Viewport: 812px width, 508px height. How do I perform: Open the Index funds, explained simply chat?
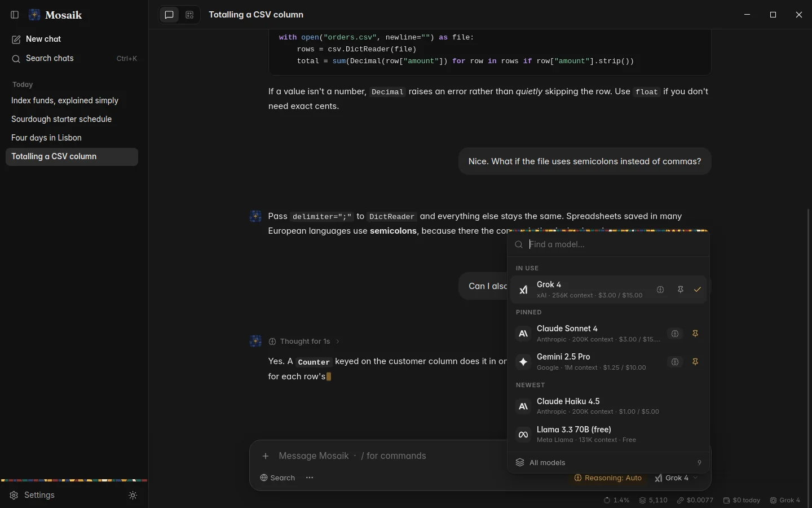pyautogui.click(x=72, y=100)
